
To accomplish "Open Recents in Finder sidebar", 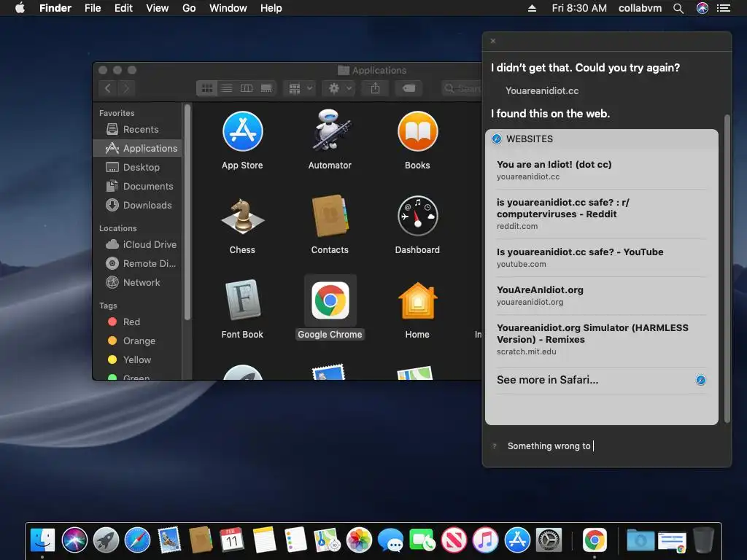I will (x=137, y=129).
